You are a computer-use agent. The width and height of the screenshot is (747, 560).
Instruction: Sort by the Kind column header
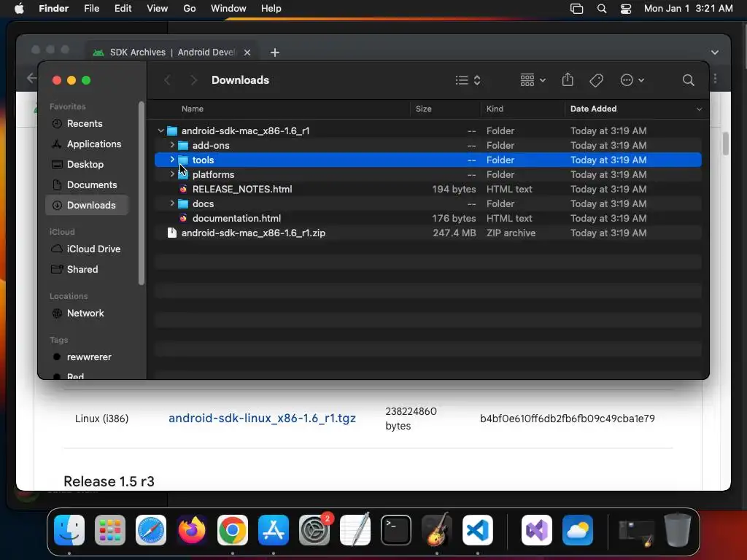click(495, 109)
